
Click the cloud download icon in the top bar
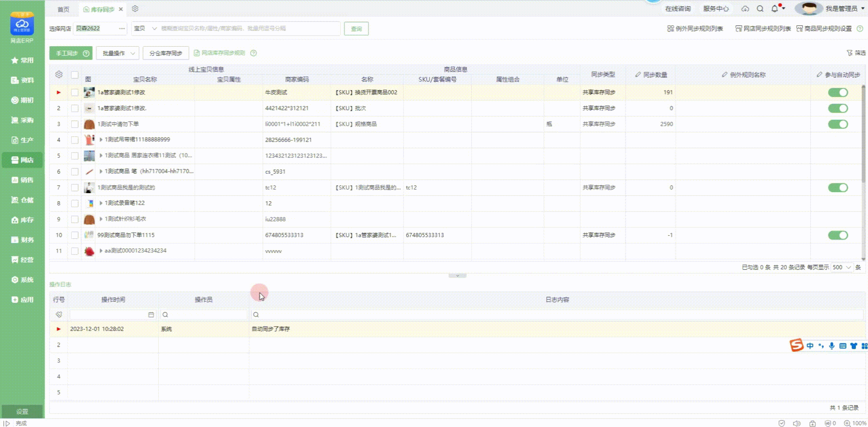pyautogui.click(x=745, y=9)
